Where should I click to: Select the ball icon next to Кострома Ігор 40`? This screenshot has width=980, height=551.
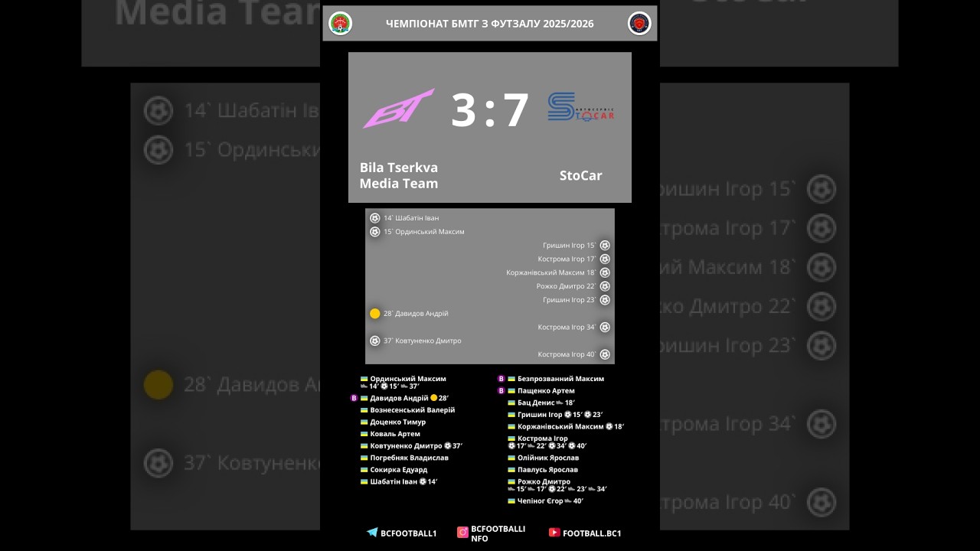(605, 354)
